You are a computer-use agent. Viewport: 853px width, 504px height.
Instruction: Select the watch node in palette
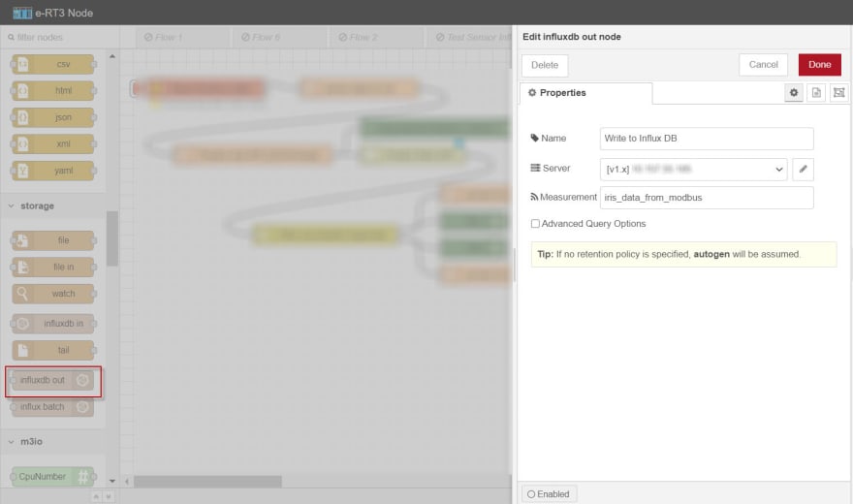[x=52, y=294]
